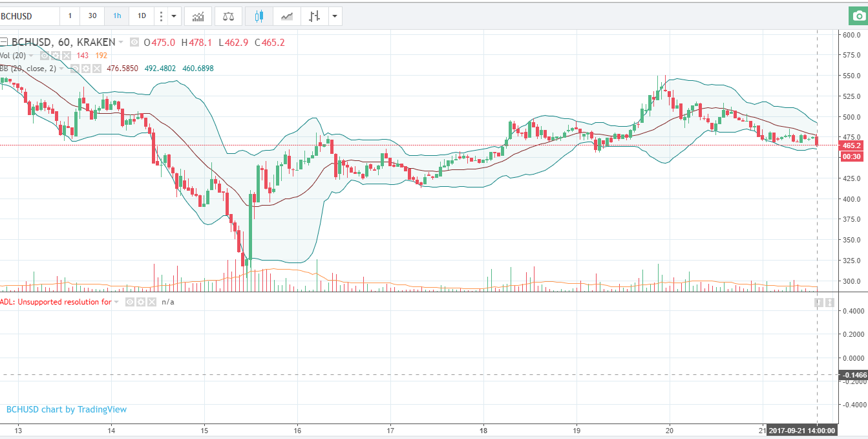Click the BCHUSD symbol input field

[29, 16]
